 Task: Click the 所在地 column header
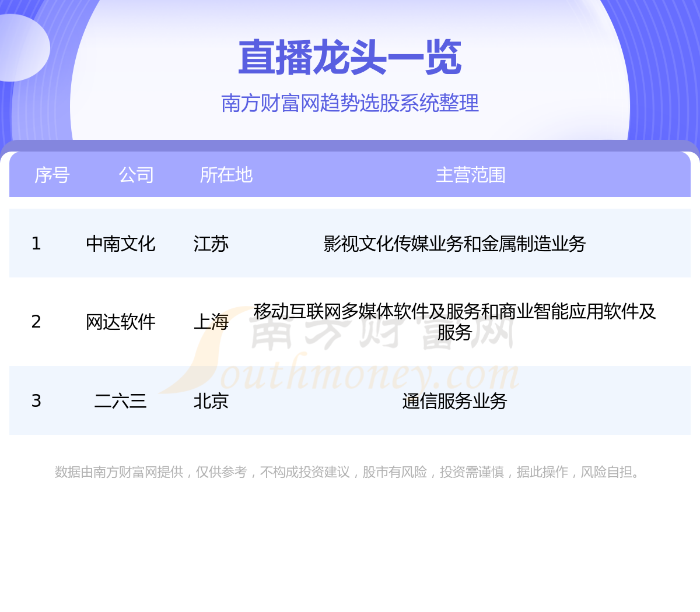(x=226, y=175)
